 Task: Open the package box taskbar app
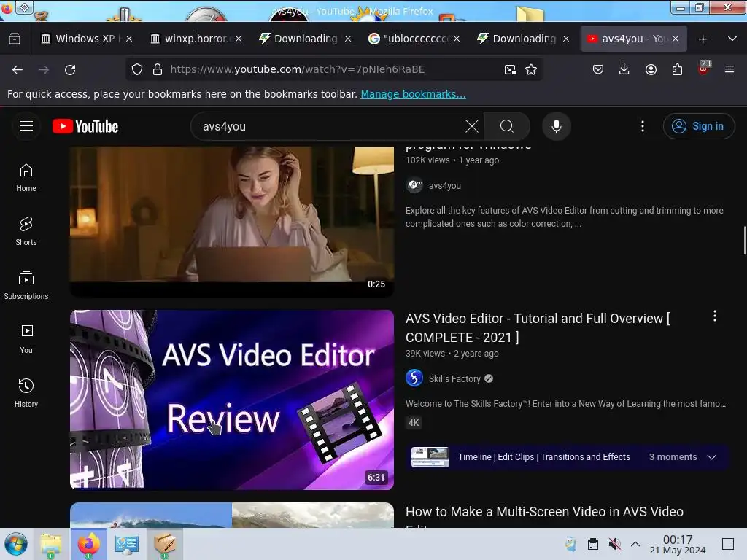165,544
